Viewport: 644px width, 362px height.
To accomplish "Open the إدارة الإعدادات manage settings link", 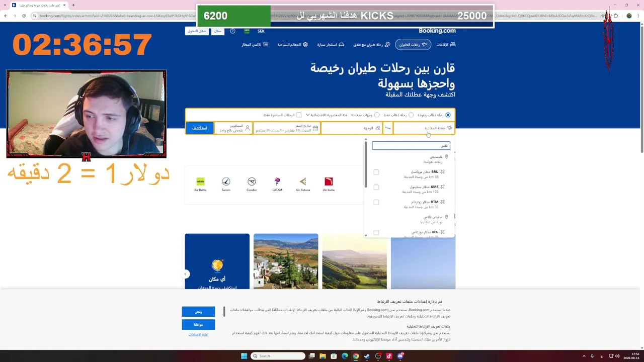I will click(x=198, y=334).
